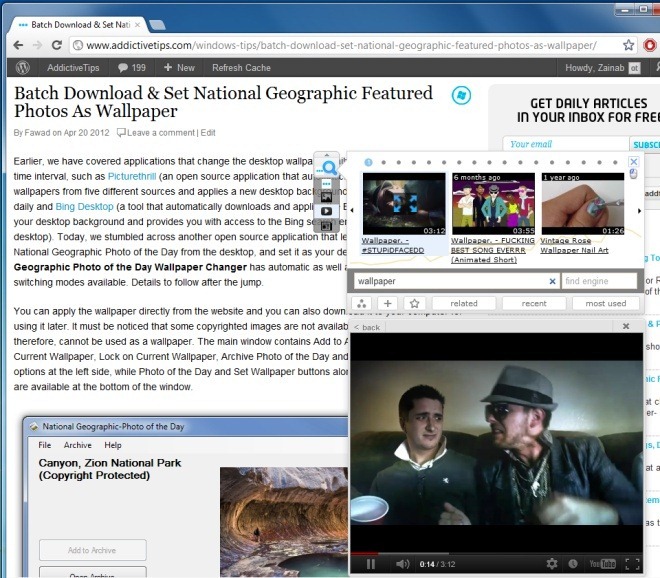
Task: Open Leave a comment link
Action: pos(156,133)
